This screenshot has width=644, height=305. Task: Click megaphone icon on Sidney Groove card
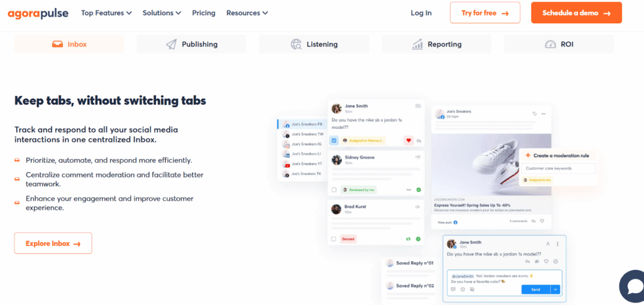(418, 157)
